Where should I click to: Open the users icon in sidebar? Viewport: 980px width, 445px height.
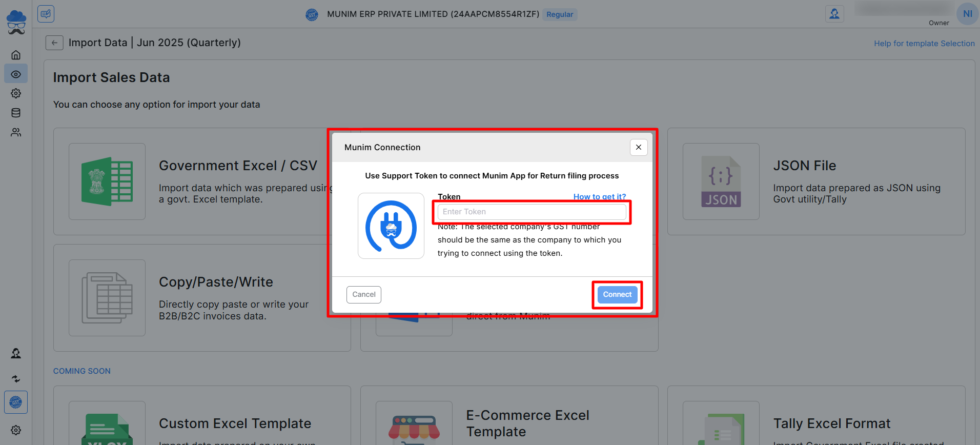[x=16, y=132]
